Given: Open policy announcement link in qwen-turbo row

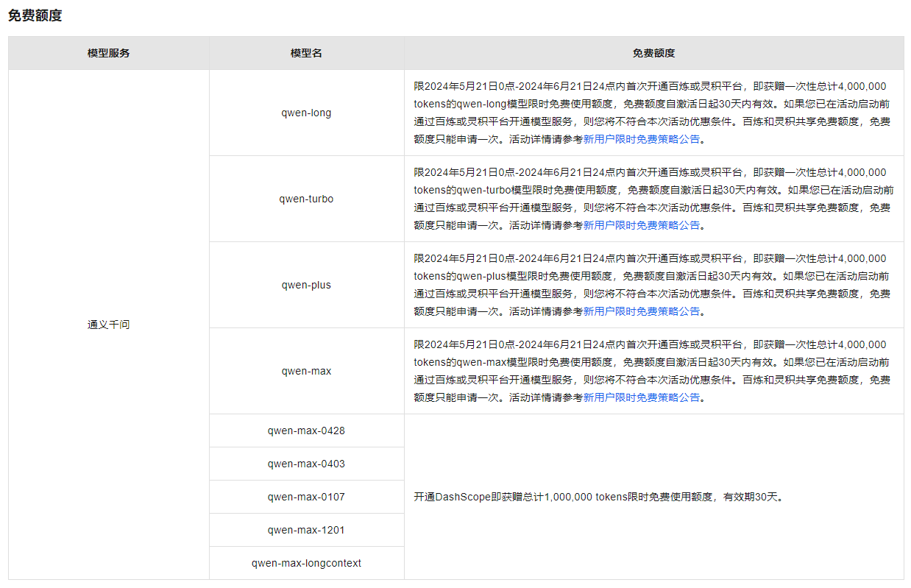Looking at the screenshot, I should click(x=641, y=225).
